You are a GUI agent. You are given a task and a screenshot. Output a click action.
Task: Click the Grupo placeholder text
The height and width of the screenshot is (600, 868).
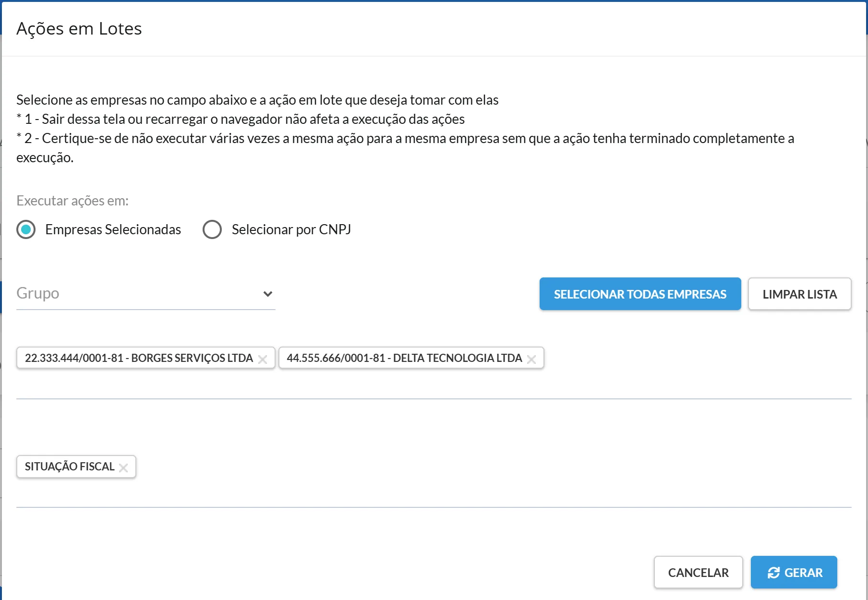coord(38,293)
